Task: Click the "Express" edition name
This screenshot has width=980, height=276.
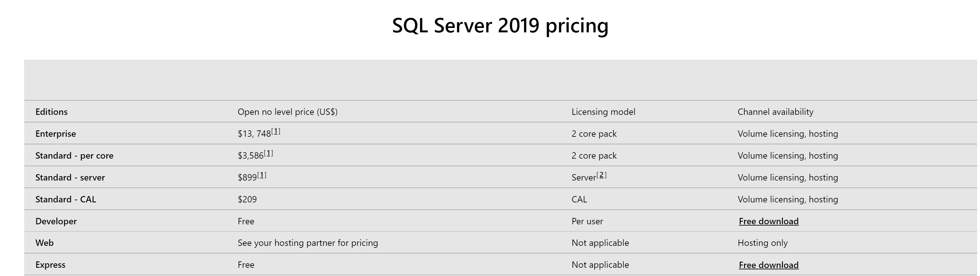Action: click(50, 265)
